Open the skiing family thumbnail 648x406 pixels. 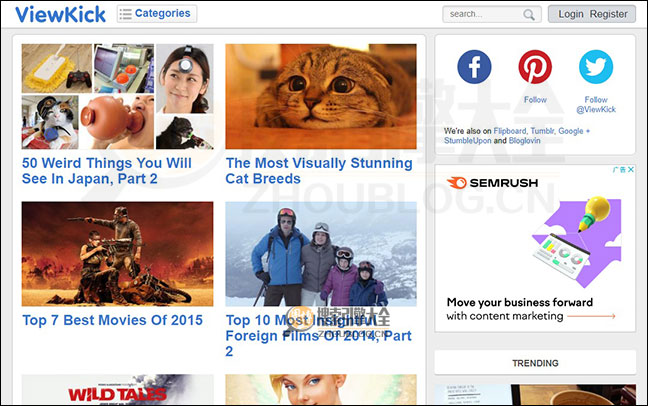tap(321, 254)
